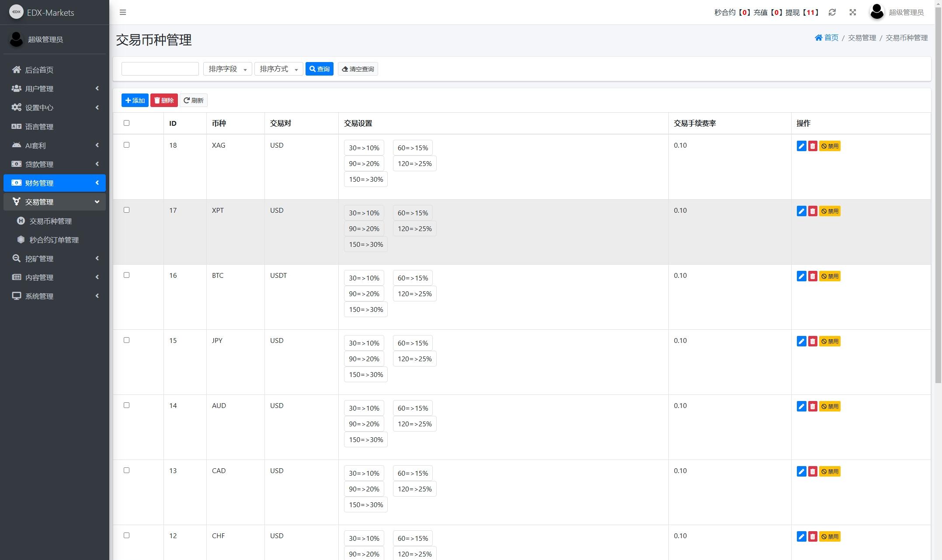Select the checkbox for ID 14 AUD row

point(127,405)
